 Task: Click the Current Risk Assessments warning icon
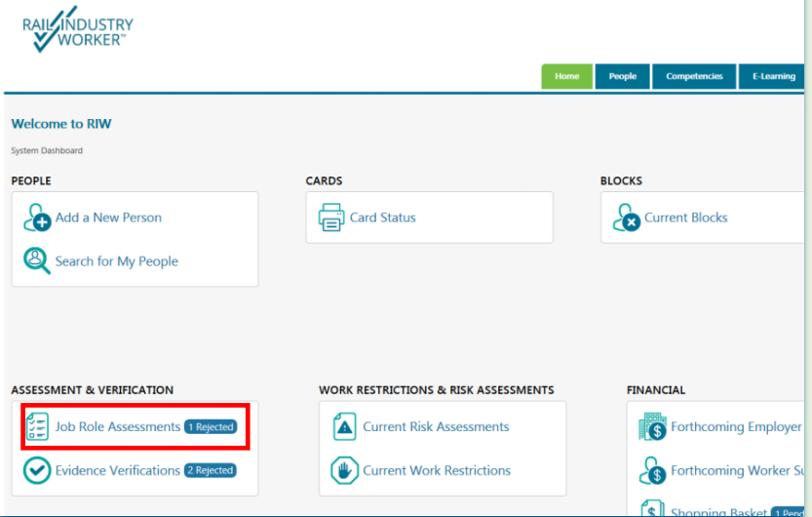345,427
